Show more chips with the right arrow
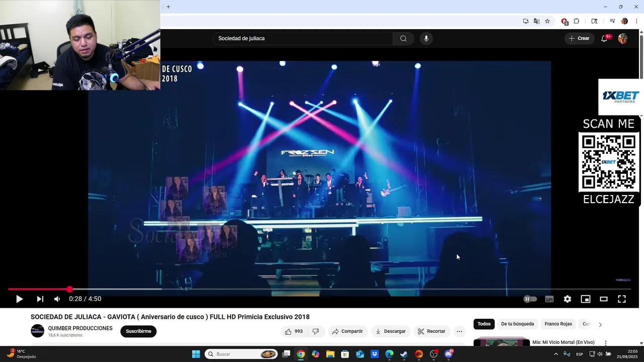644x362 pixels. click(600, 324)
